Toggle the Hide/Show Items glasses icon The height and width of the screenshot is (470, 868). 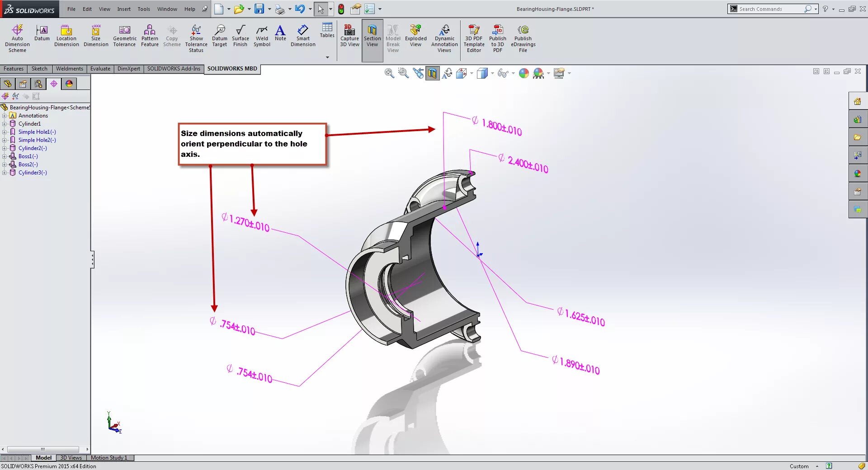502,73
